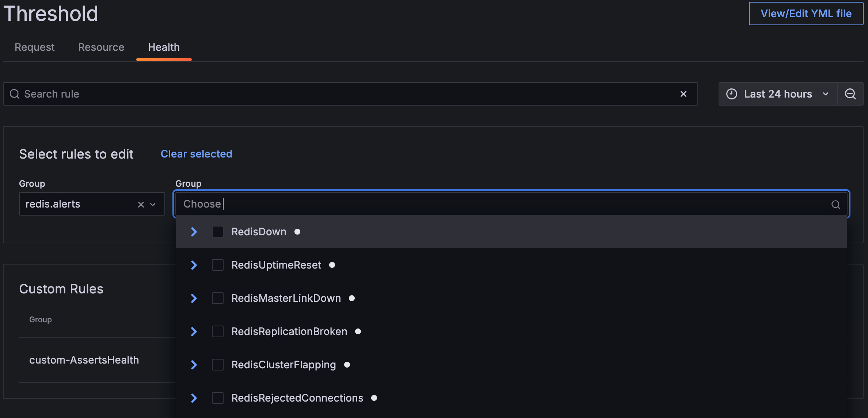The image size is (868, 418).
Task: Clear the search rule field via X icon
Action: pyautogui.click(x=684, y=94)
